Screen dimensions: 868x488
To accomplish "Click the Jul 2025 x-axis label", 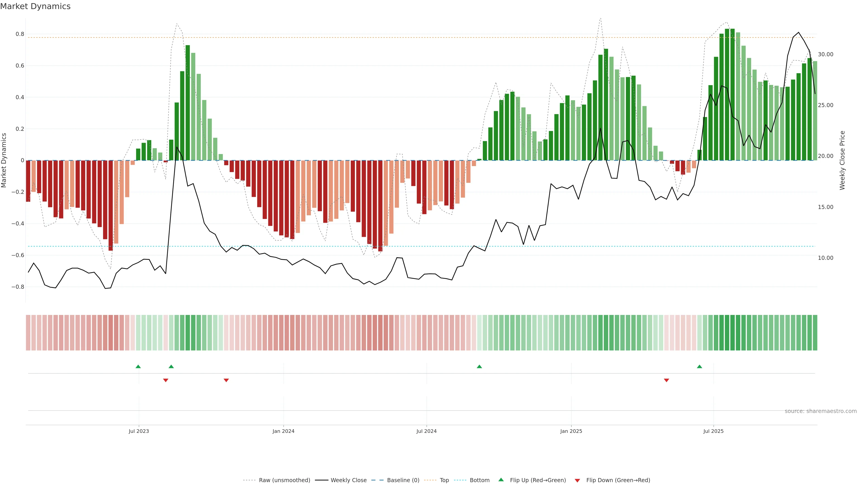I will pos(713,431).
